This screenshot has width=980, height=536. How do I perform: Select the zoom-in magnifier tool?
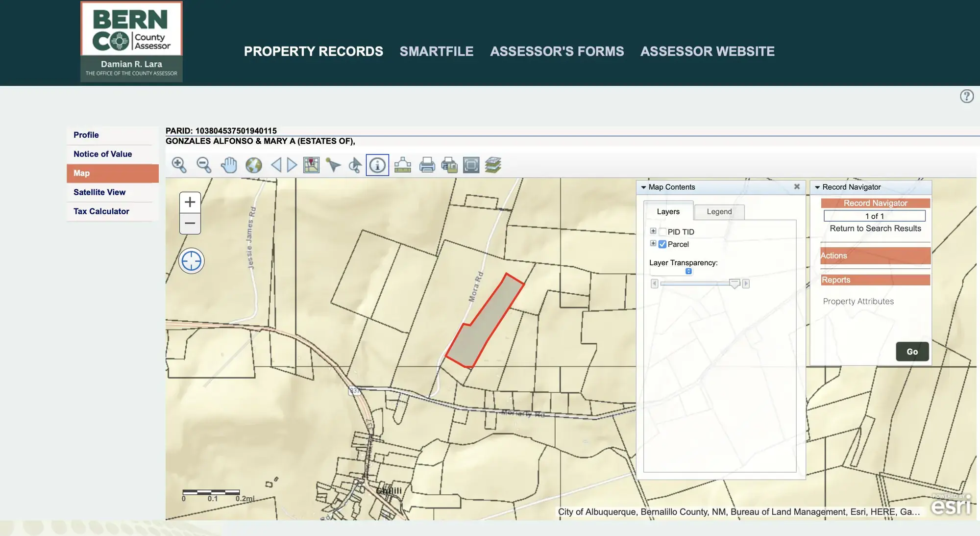179,165
